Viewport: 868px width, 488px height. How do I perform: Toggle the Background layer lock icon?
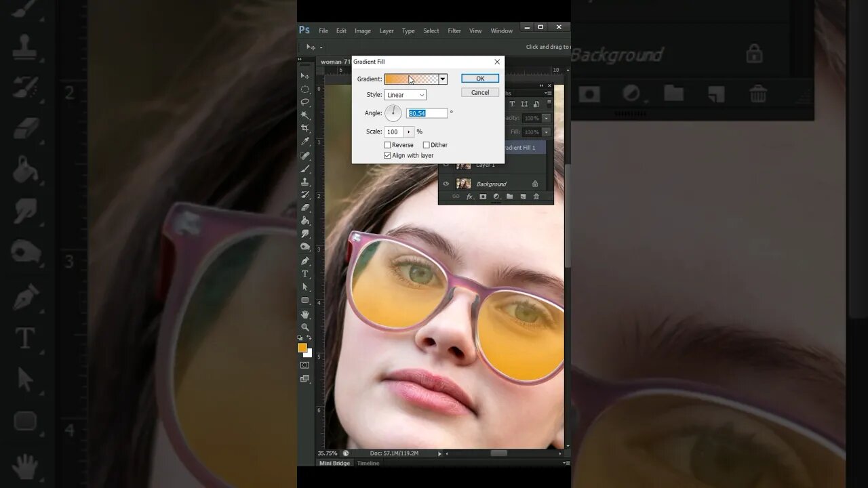pos(535,184)
